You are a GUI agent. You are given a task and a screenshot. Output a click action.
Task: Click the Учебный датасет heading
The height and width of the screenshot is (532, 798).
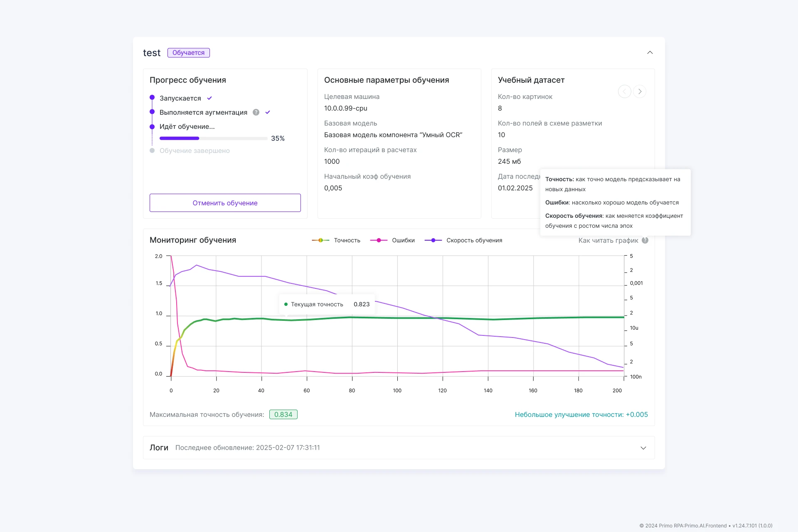[x=531, y=80]
